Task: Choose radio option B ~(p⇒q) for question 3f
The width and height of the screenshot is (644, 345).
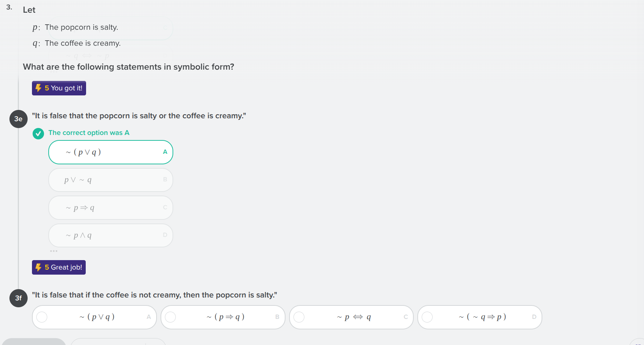Action: tap(170, 317)
